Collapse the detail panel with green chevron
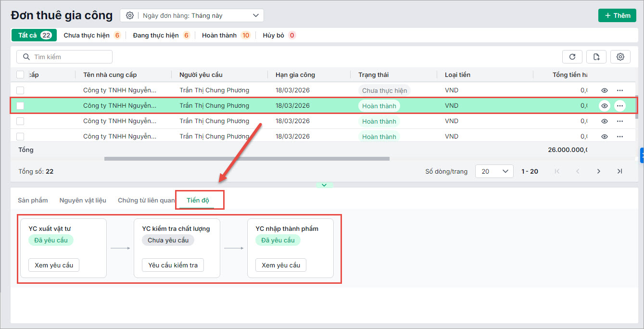 (324, 185)
